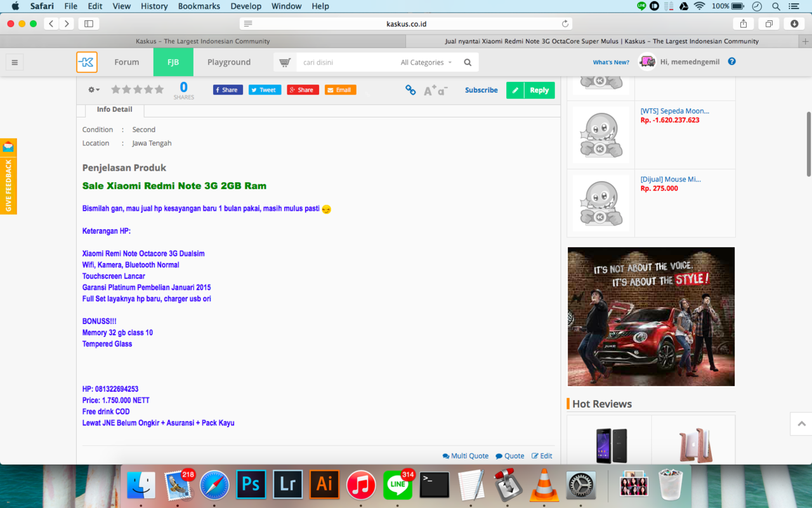Click the search magnifier in Kaskus bar
812x508 pixels.
click(468, 62)
